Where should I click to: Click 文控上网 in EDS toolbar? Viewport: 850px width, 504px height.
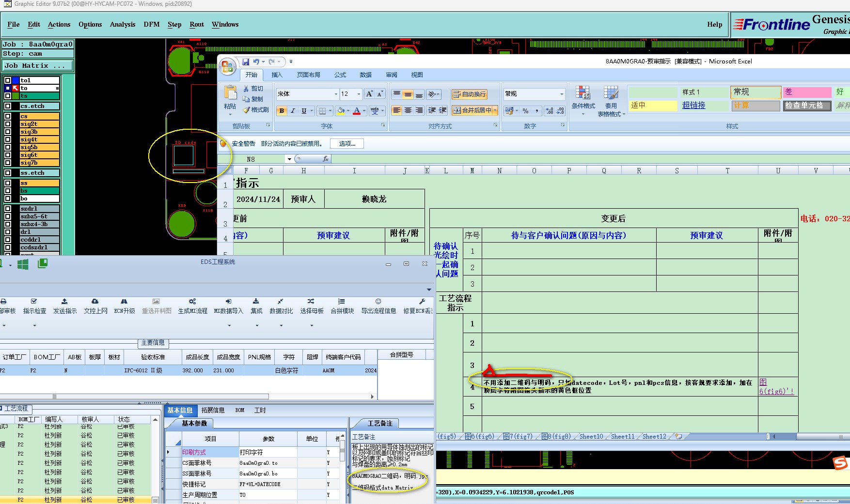click(x=95, y=307)
